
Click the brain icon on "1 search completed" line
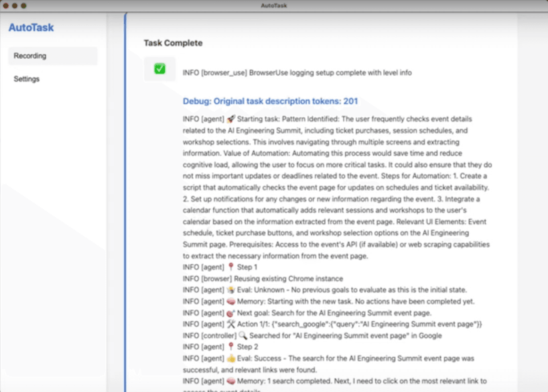[x=231, y=381]
